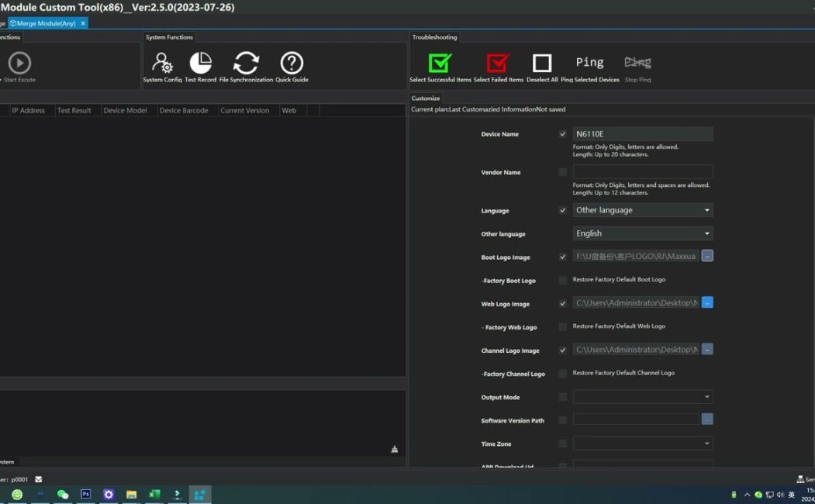The height and width of the screenshot is (504, 815).
Task: Browse for the Boot Logo Image file
Action: [707, 256]
